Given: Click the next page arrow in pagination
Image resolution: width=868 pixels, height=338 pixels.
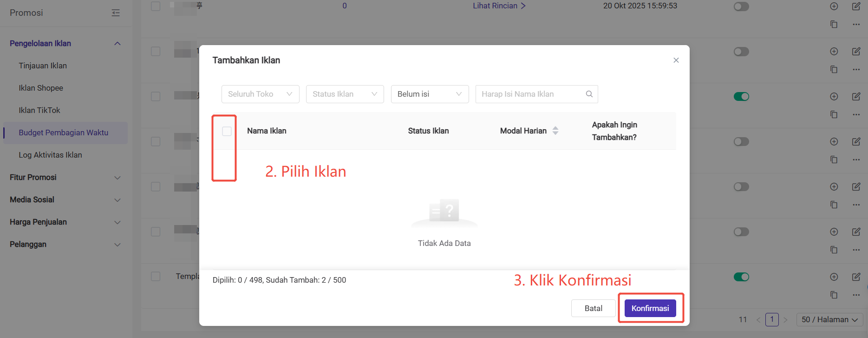Looking at the screenshot, I should (785, 320).
